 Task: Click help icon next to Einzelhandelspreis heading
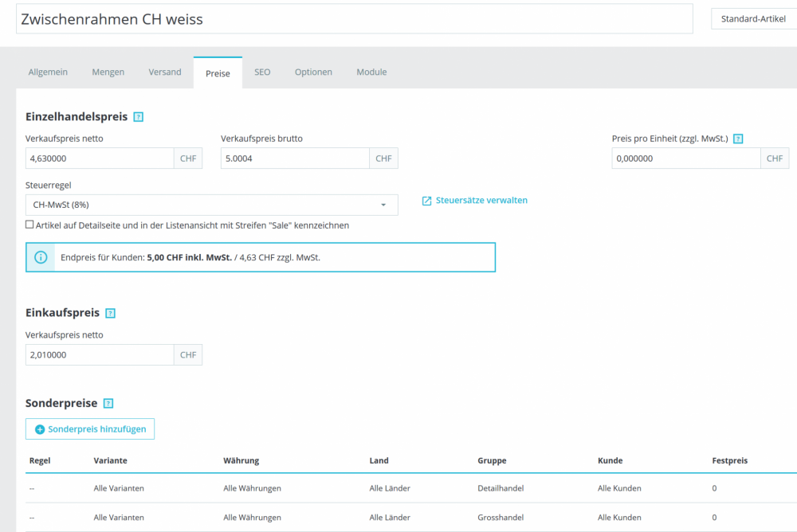click(138, 117)
